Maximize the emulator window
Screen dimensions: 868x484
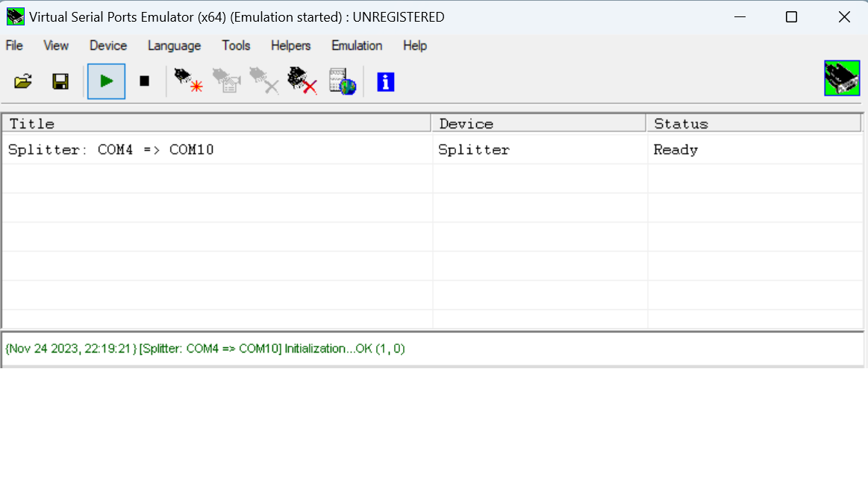coord(792,16)
